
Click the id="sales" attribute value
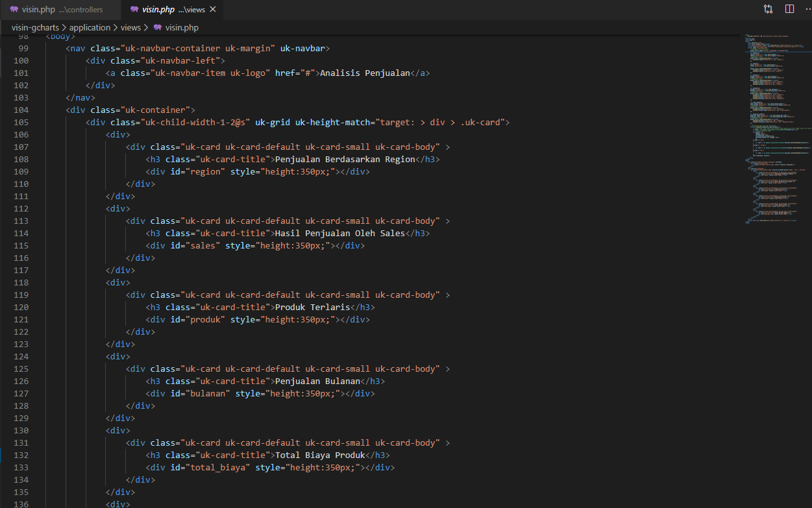pyautogui.click(x=203, y=246)
